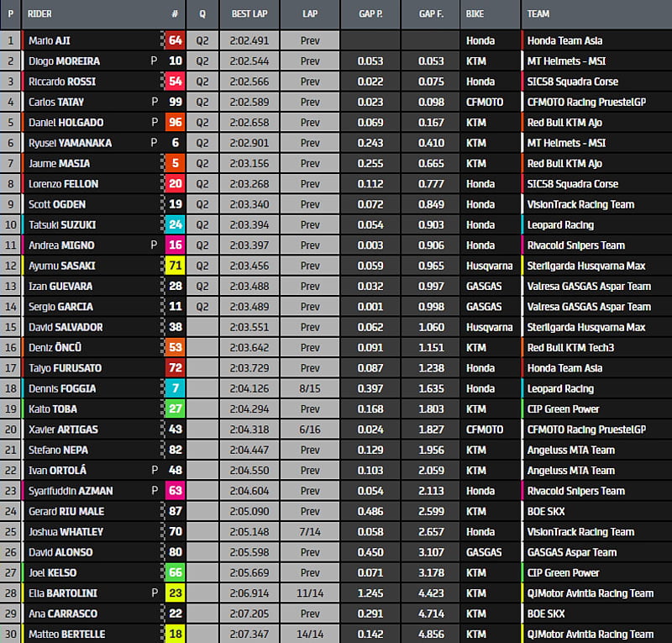The width and height of the screenshot is (672, 643).
Task: Sort by the BEST LAP column header
Action: (x=249, y=14)
